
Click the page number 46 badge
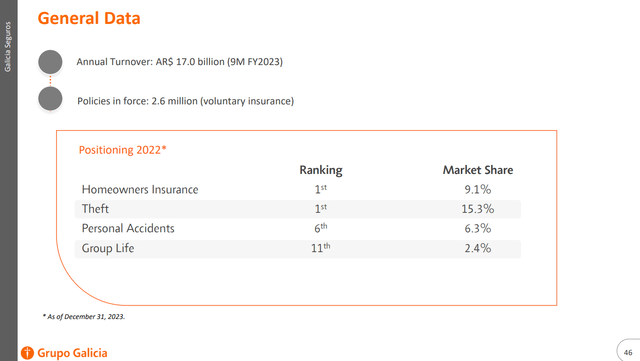point(628,351)
